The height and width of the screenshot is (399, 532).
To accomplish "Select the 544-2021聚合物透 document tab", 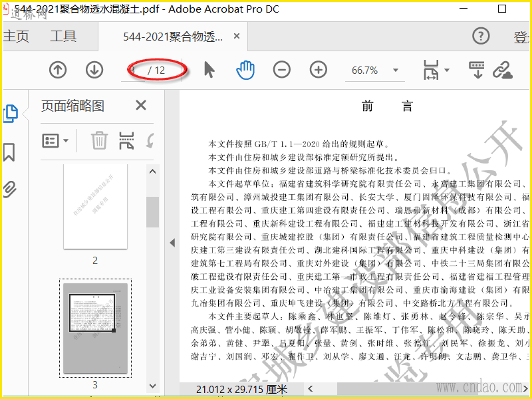I will click(x=173, y=37).
